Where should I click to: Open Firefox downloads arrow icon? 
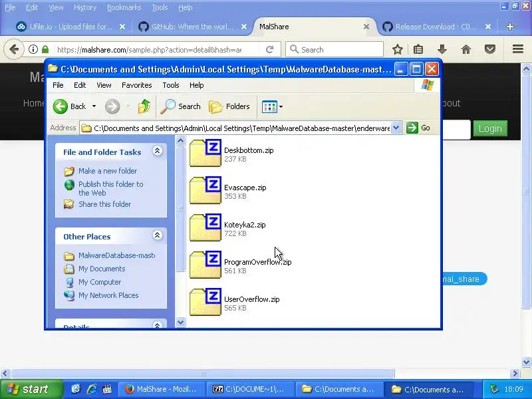click(442, 49)
